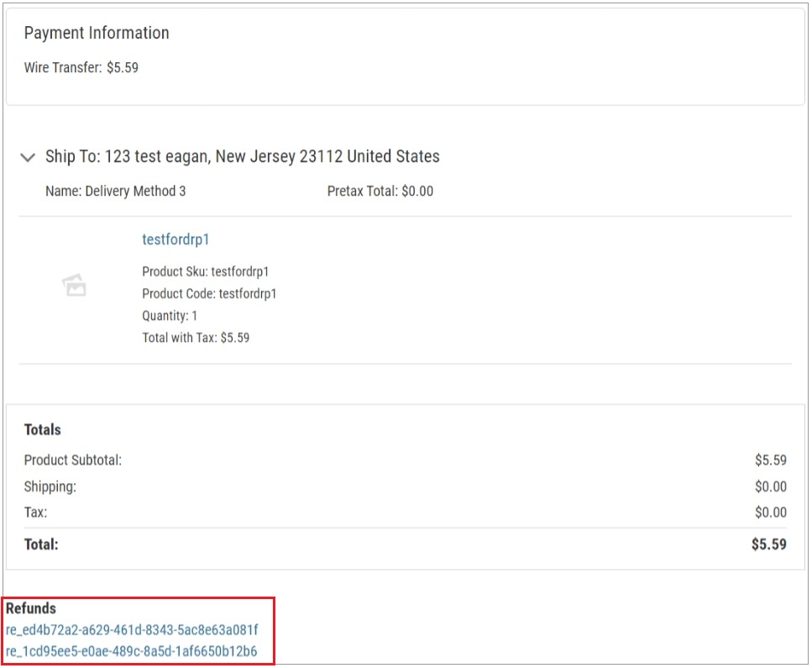Open refund re_ed4b72a2-a629-461d-8343-5ac8e63a081f
This screenshot has height=668, width=812.
(x=132, y=629)
